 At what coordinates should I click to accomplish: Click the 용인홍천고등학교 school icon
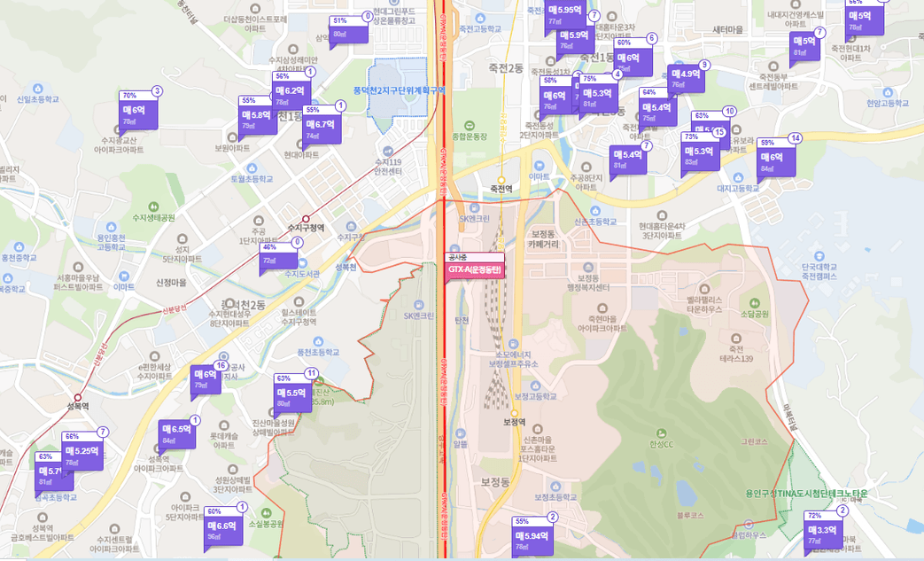(111, 228)
